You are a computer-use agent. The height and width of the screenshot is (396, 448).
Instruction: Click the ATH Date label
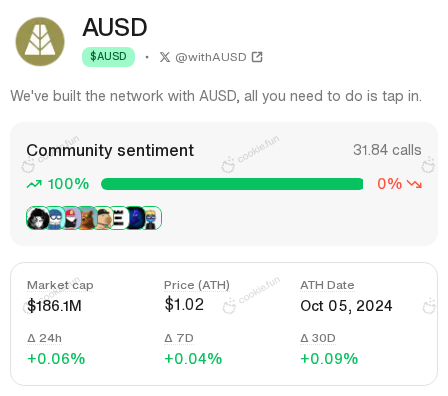(x=327, y=285)
